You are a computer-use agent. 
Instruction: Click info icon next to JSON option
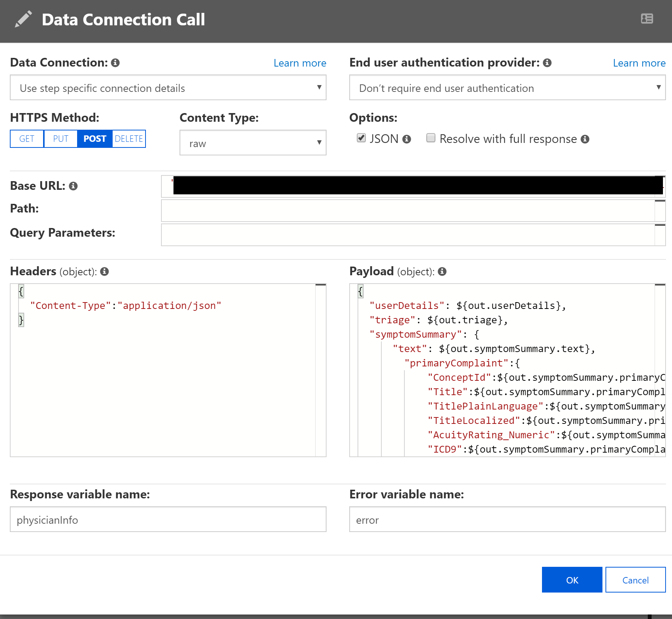407,139
